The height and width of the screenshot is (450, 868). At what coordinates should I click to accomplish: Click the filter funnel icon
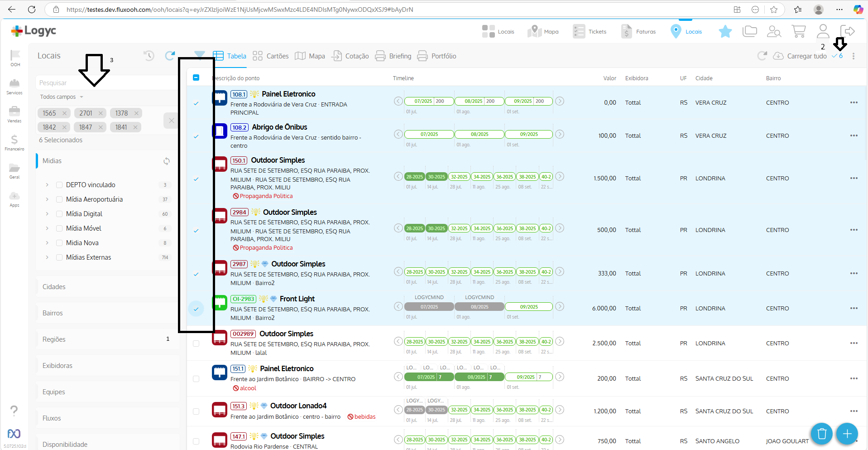click(x=199, y=55)
